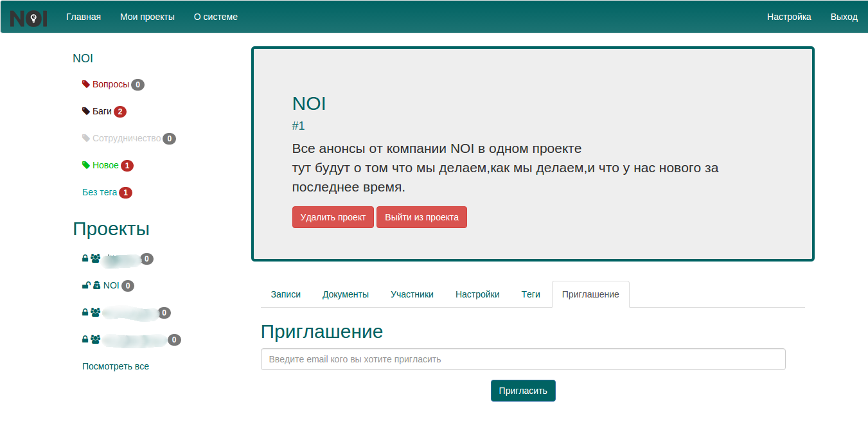Click the Выйти из проекта button

coord(421,217)
